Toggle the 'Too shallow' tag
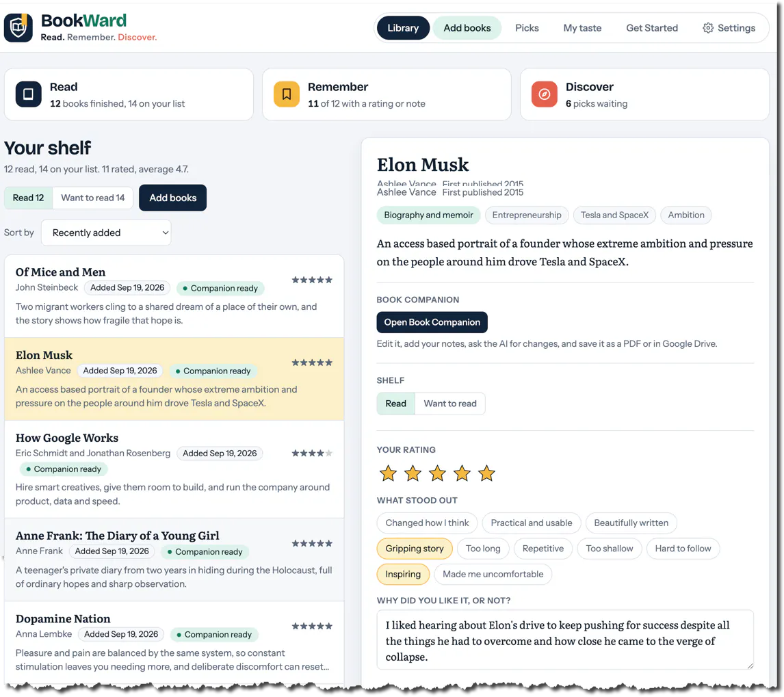The height and width of the screenshot is (697, 784). coord(610,549)
